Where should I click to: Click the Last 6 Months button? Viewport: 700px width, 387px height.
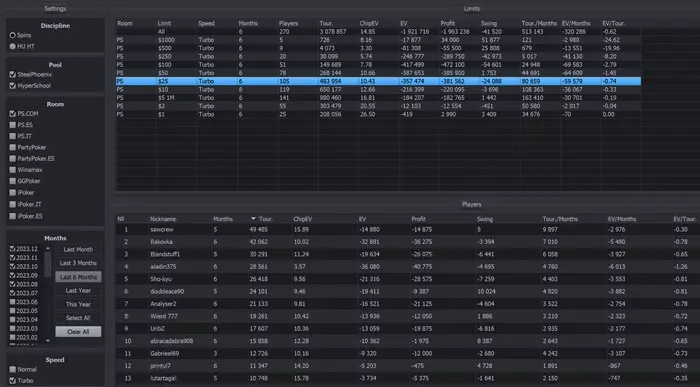pyautogui.click(x=78, y=277)
